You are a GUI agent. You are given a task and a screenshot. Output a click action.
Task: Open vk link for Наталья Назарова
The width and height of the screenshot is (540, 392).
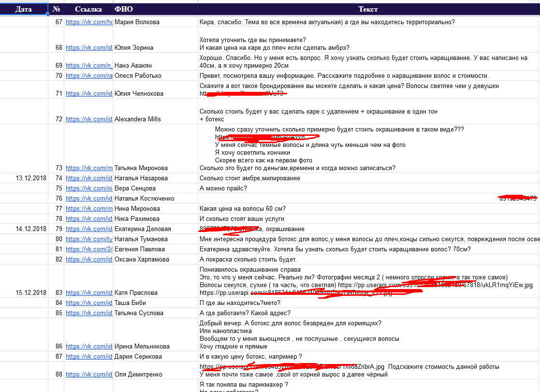click(x=89, y=178)
